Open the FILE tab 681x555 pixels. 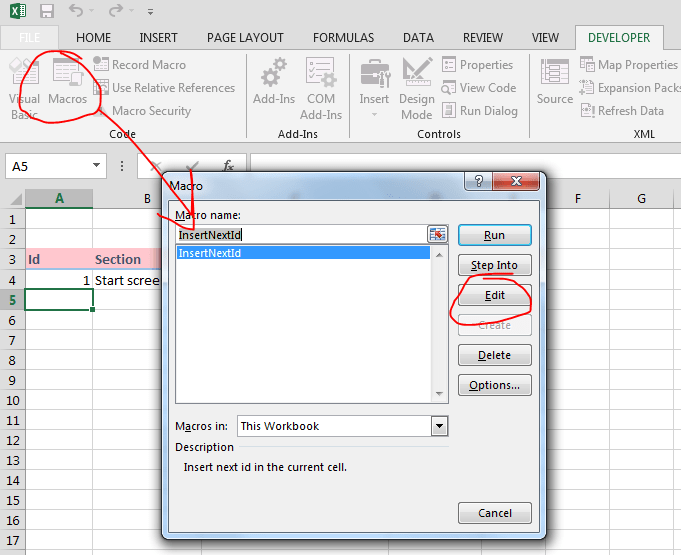point(30,38)
